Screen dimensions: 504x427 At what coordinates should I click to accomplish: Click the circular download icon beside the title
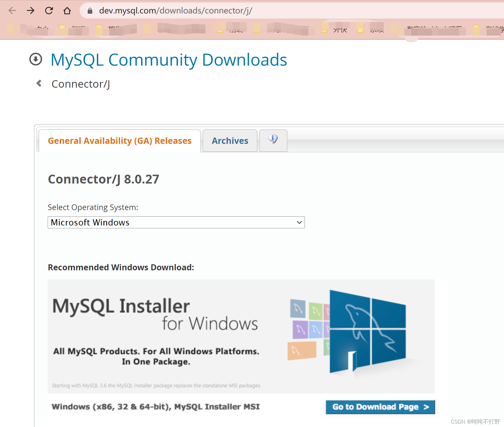click(x=36, y=59)
